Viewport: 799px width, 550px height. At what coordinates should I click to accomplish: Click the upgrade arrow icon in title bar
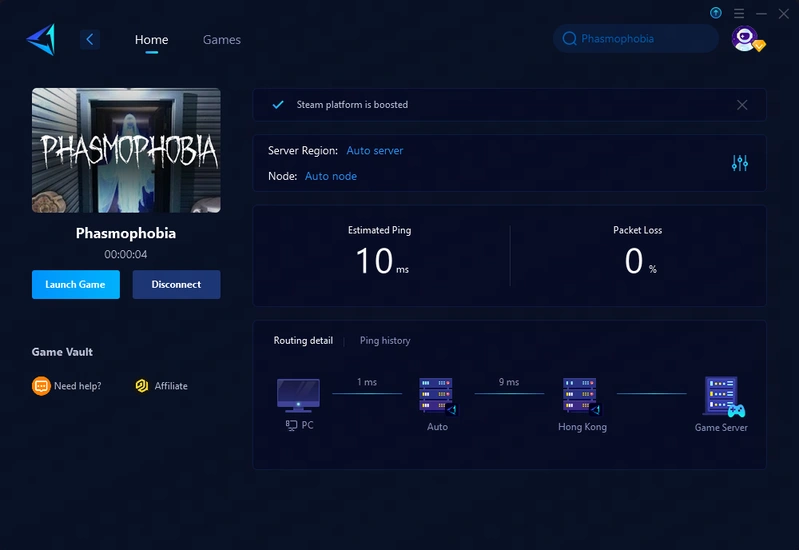click(x=716, y=13)
